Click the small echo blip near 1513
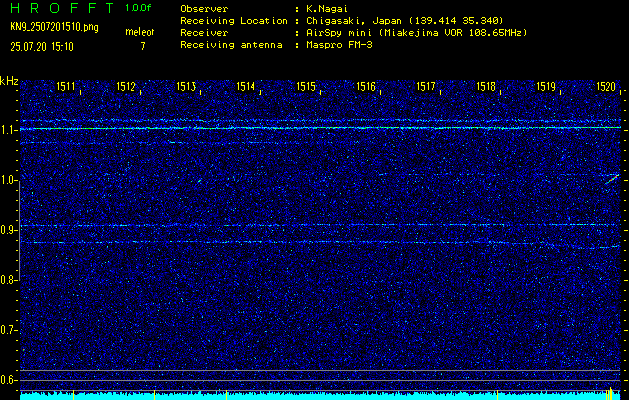The image size is (629, 400). 199,181
